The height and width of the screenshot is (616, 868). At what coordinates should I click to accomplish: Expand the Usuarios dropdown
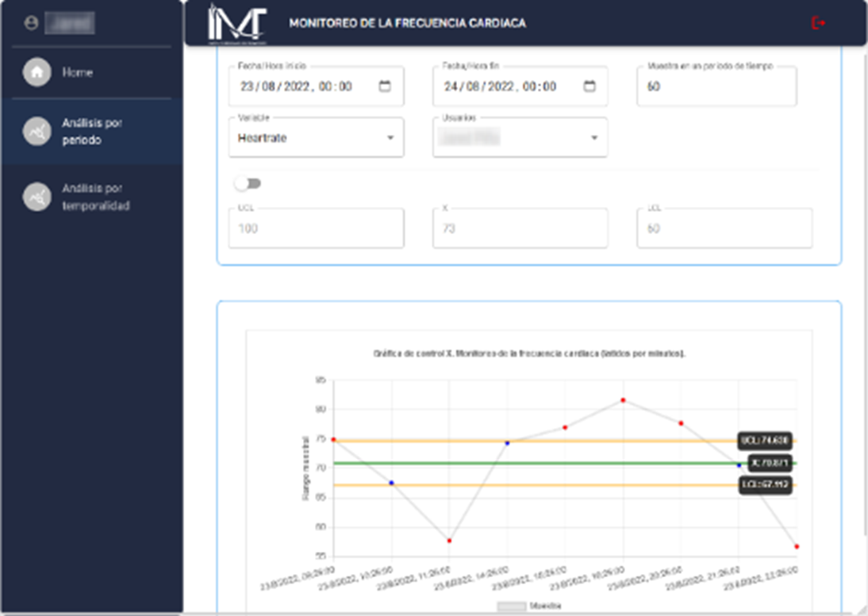pyautogui.click(x=593, y=138)
